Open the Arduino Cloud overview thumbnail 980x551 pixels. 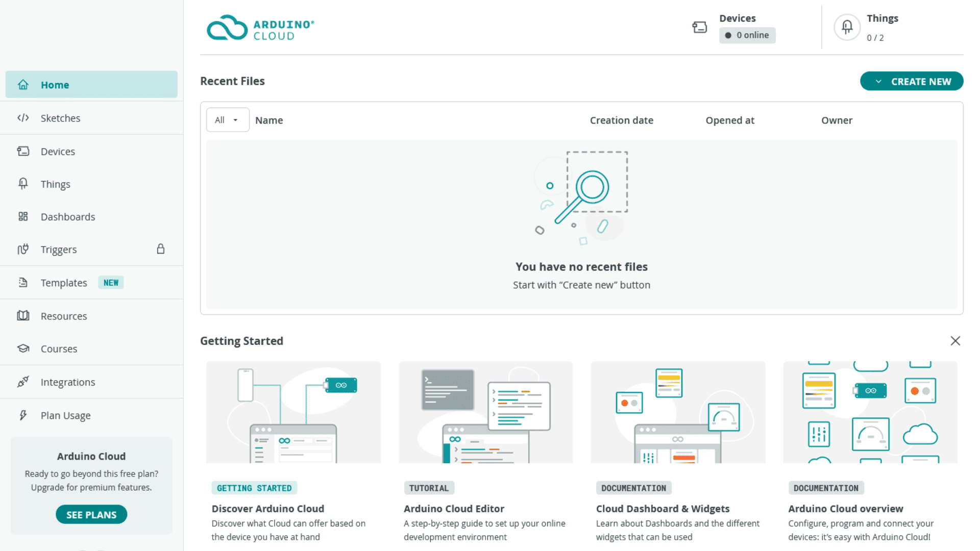pos(870,412)
